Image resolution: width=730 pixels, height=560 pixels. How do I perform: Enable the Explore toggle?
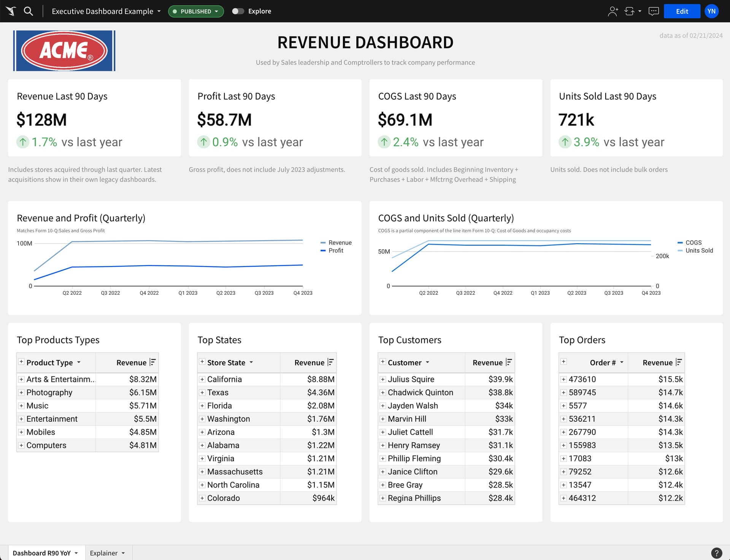click(x=238, y=11)
